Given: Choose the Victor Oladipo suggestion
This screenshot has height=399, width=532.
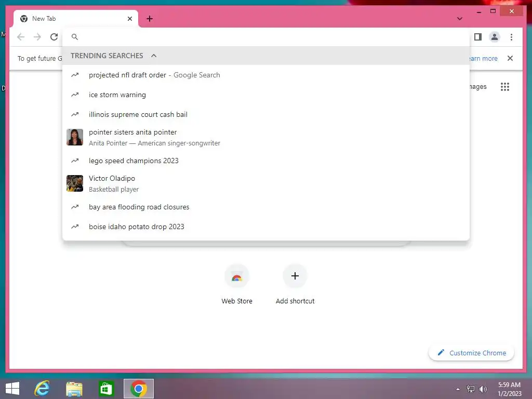Looking at the screenshot, I should pos(266,183).
